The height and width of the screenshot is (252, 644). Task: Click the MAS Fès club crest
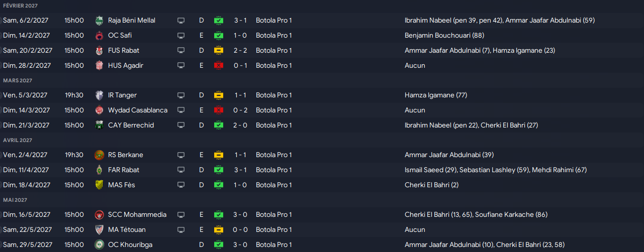pos(99,185)
